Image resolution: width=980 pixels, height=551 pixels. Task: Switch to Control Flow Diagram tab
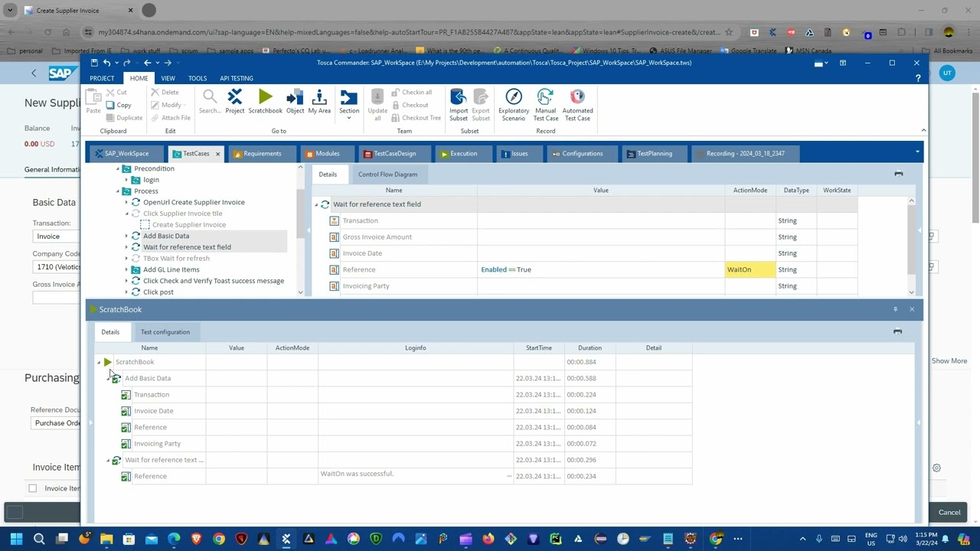click(x=387, y=174)
